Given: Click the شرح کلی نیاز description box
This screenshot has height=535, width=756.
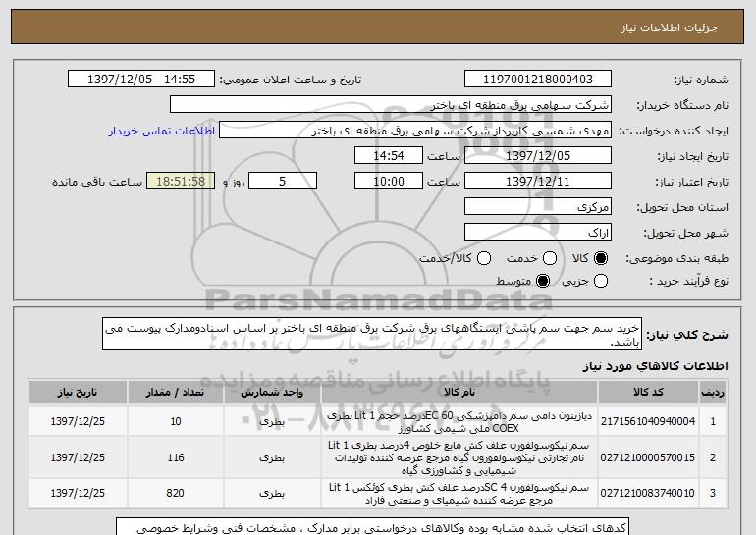Looking at the screenshot, I should click(372, 334).
